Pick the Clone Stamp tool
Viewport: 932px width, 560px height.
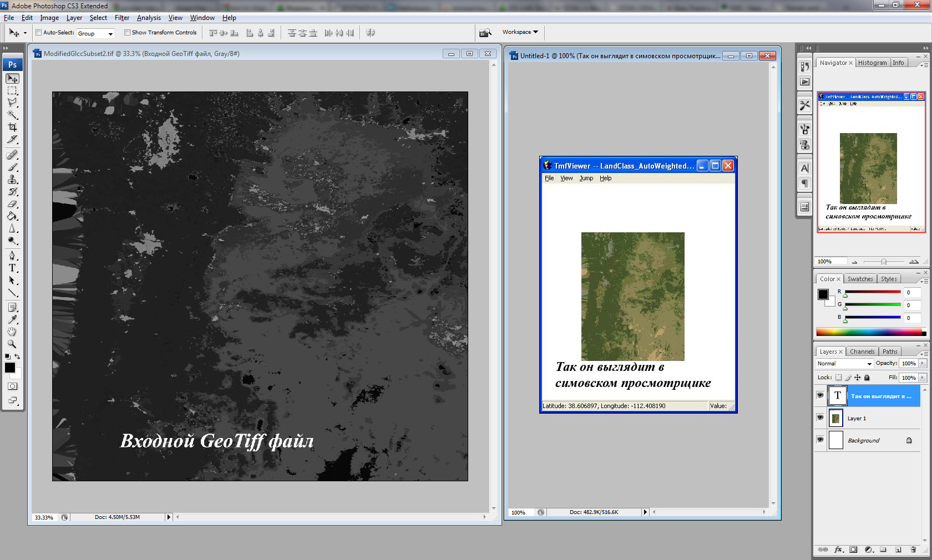pos(12,179)
